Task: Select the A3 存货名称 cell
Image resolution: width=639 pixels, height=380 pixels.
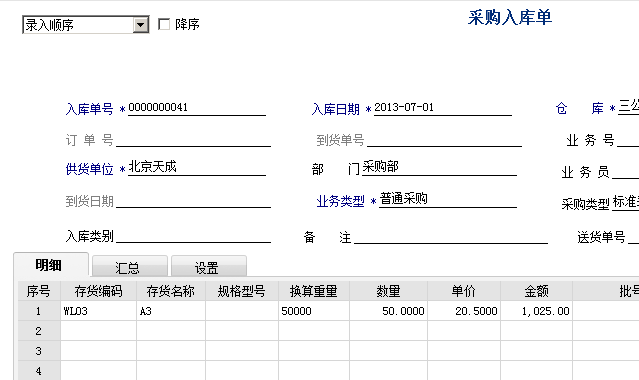Action: coord(171,311)
